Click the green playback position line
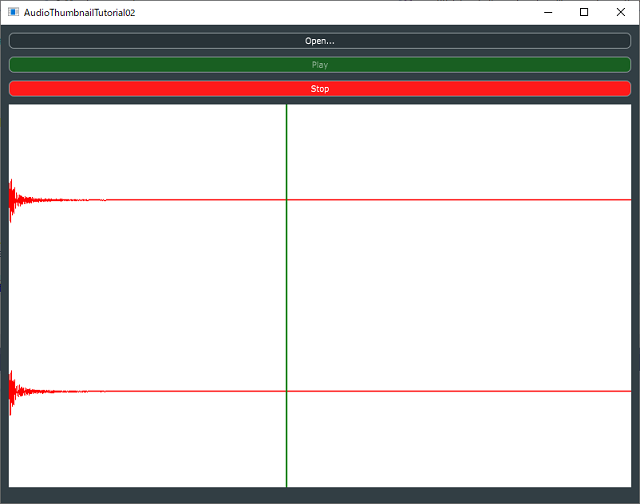The height and width of the screenshot is (504, 640). (x=287, y=295)
